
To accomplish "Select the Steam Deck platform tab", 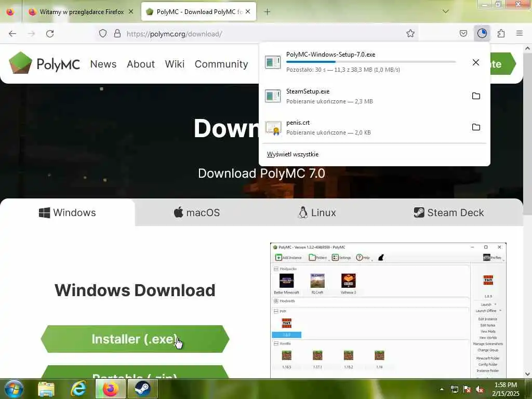I will pyautogui.click(x=448, y=212).
